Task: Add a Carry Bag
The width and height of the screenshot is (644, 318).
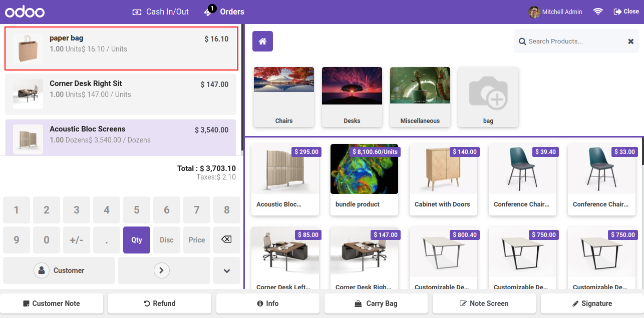Action: (x=376, y=303)
